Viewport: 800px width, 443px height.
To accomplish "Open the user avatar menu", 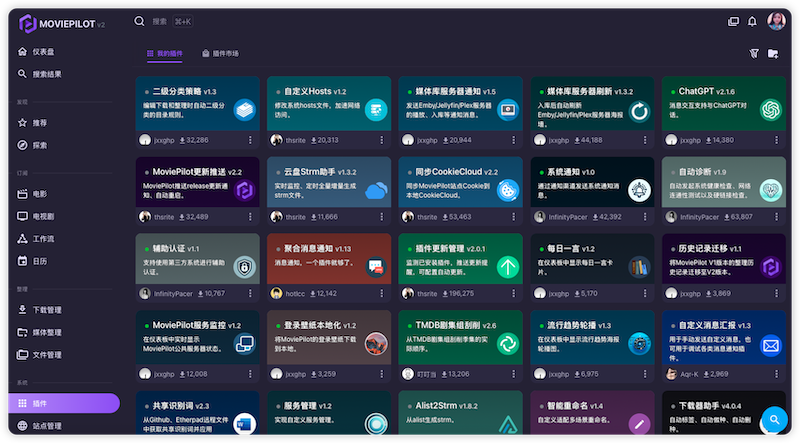I will pyautogui.click(x=776, y=21).
